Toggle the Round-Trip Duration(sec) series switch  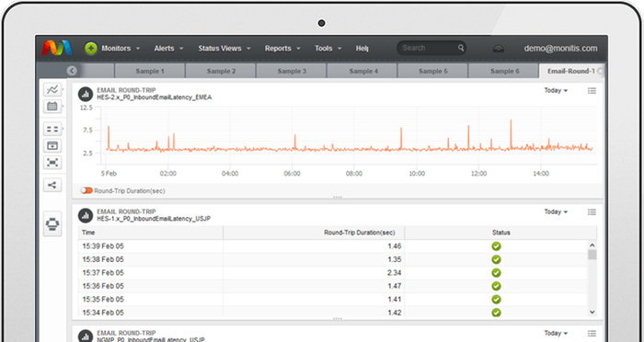point(86,190)
